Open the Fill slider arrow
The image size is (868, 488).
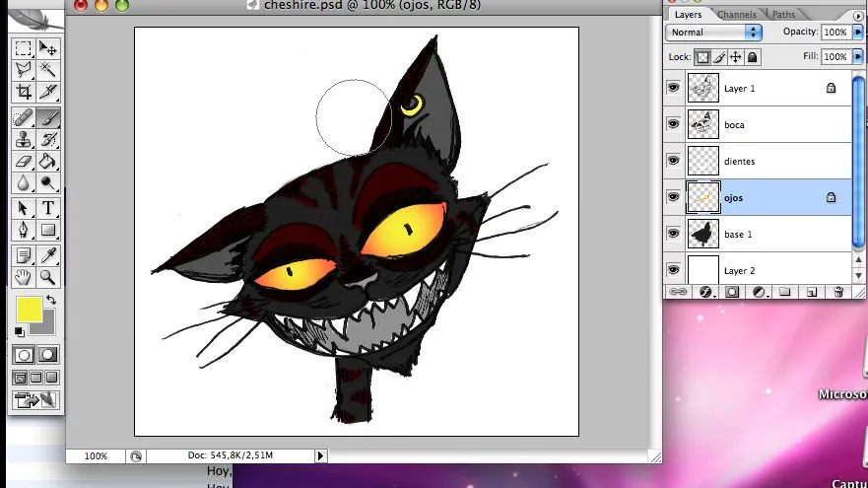(858, 56)
